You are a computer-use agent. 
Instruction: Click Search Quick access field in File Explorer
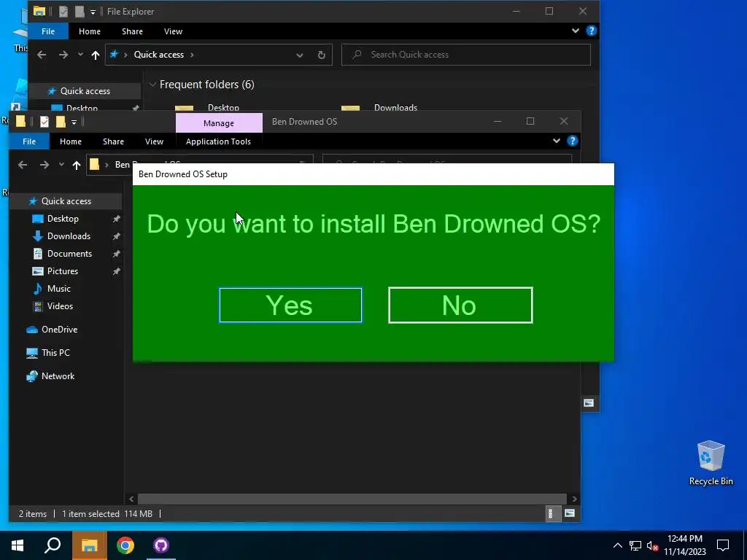pos(466,55)
